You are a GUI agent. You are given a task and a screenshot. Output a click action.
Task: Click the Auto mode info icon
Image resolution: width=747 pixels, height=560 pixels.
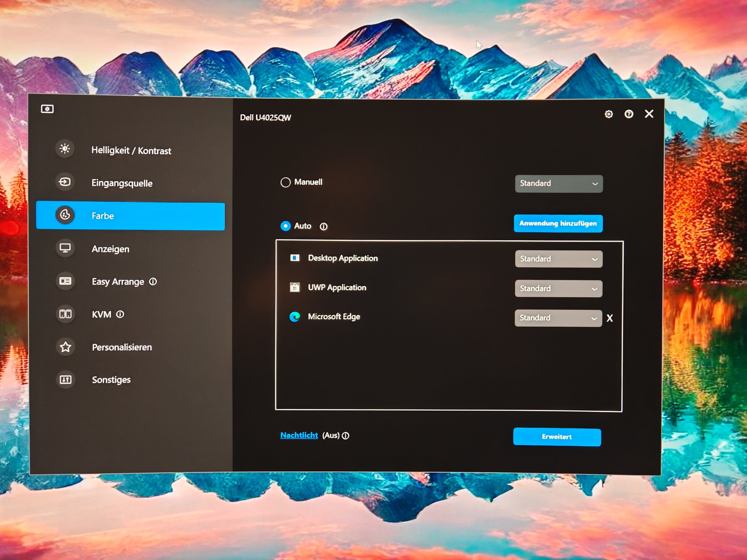pyautogui.click(x=324, y=226)
